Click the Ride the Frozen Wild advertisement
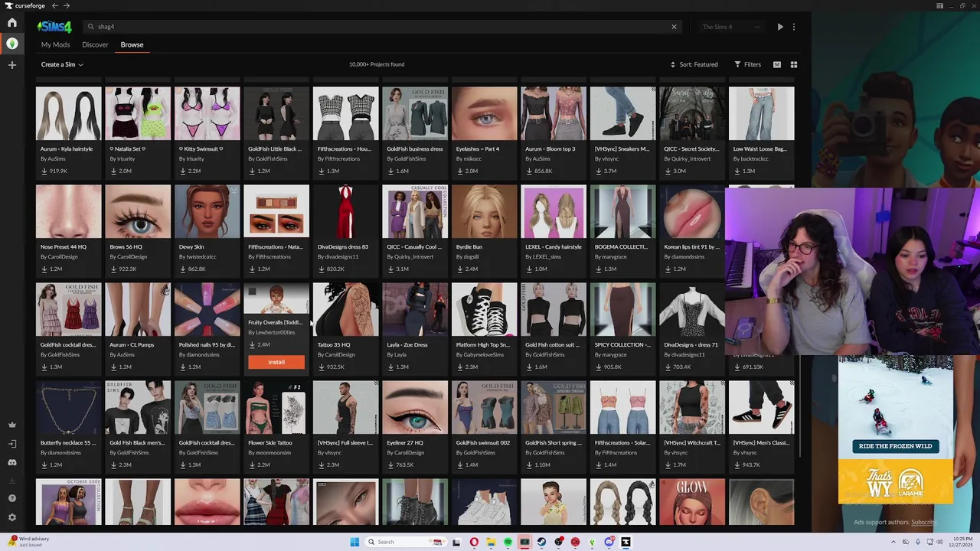The width and height of the screenshot is (980, 551). (896, 430)
